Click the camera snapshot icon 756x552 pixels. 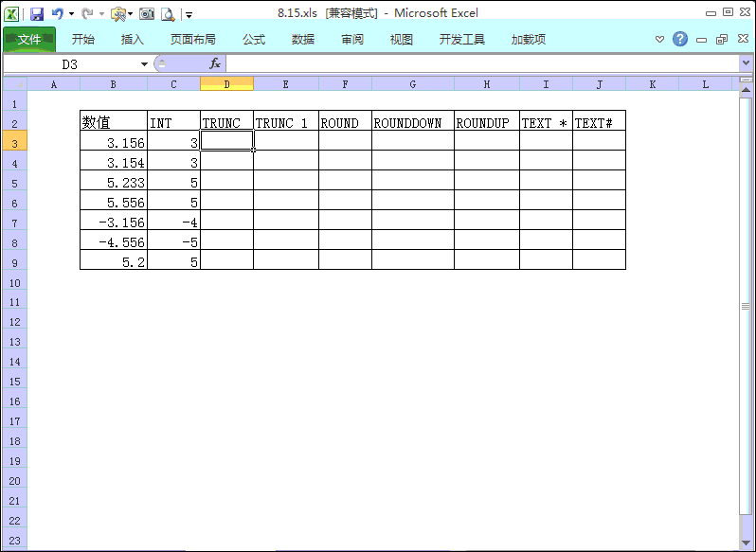(x=147, y=14)
